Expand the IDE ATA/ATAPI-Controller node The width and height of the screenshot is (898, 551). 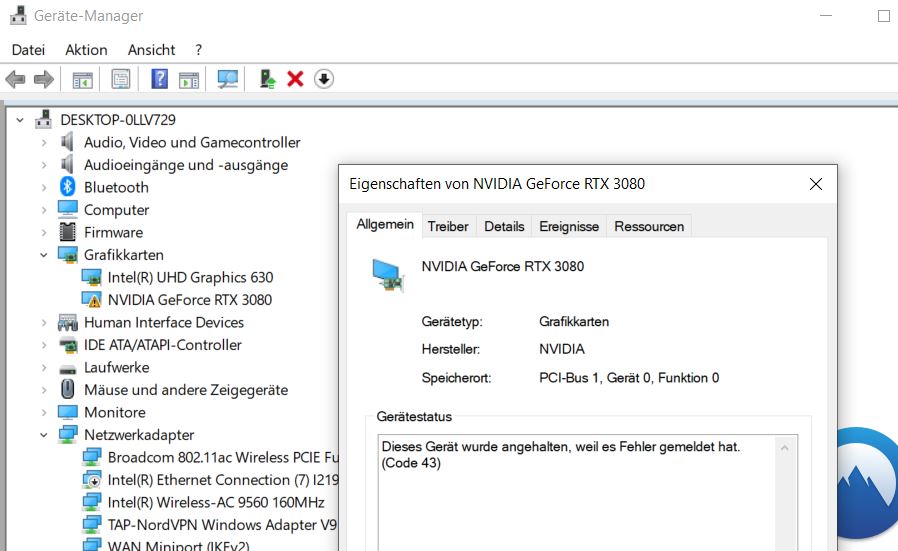pos(44,345)
